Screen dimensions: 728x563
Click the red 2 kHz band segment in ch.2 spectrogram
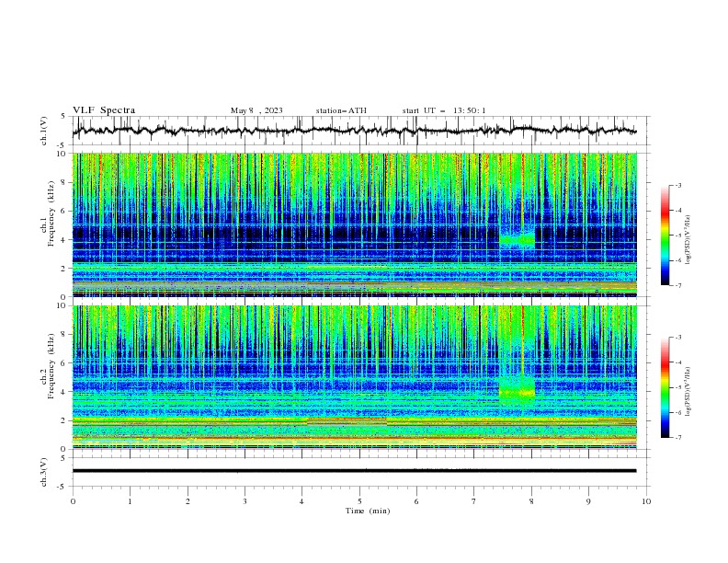347,421
